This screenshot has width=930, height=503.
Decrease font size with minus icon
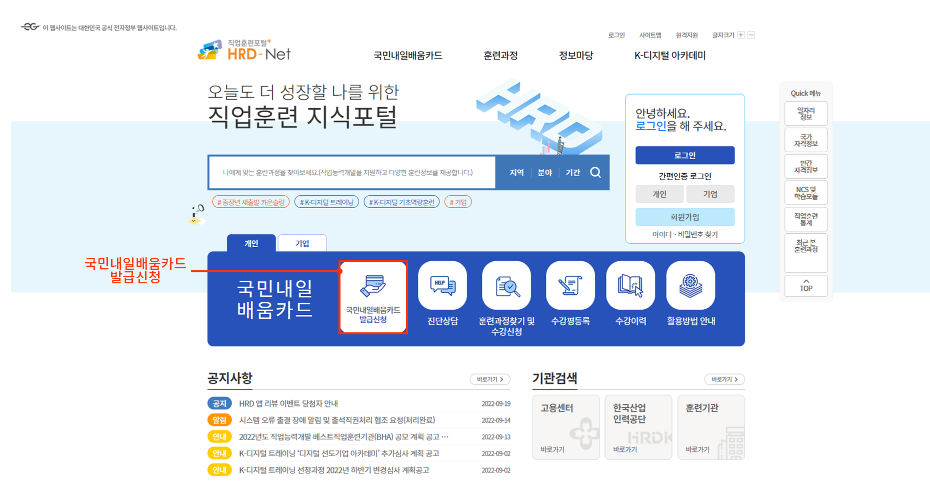click(x=751, y=35)
